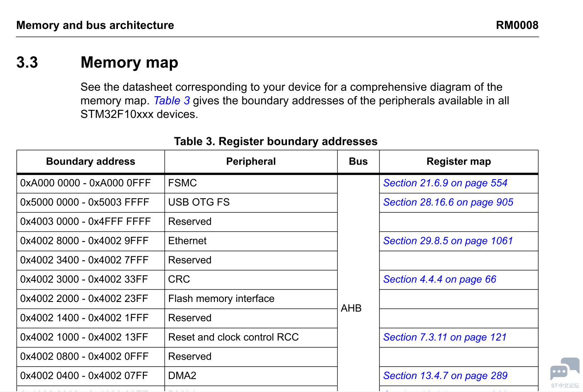Open the Table 3 link in the paragraph
Image resolution: width=583 pixels, height=392 pixels.
click(x=171, y=101)
